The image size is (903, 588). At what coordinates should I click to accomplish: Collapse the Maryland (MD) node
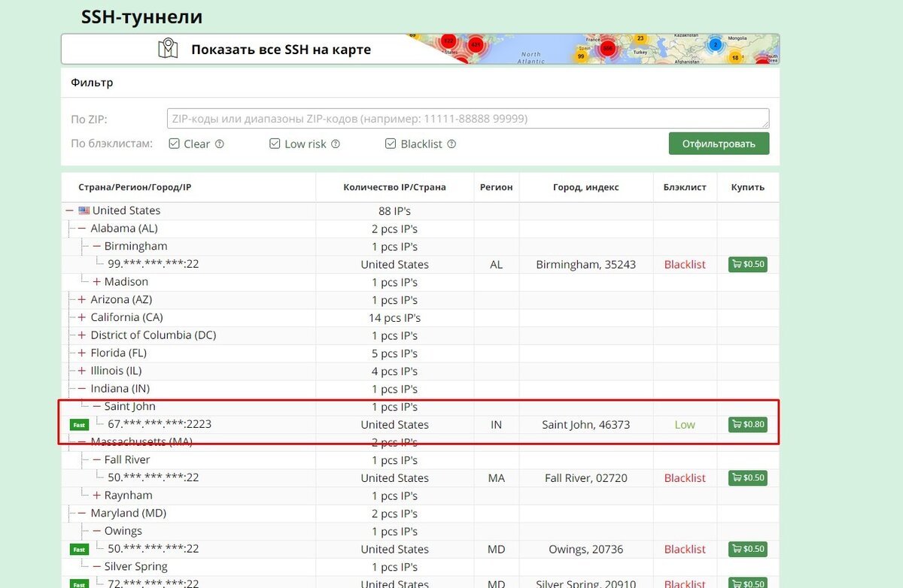82,513
